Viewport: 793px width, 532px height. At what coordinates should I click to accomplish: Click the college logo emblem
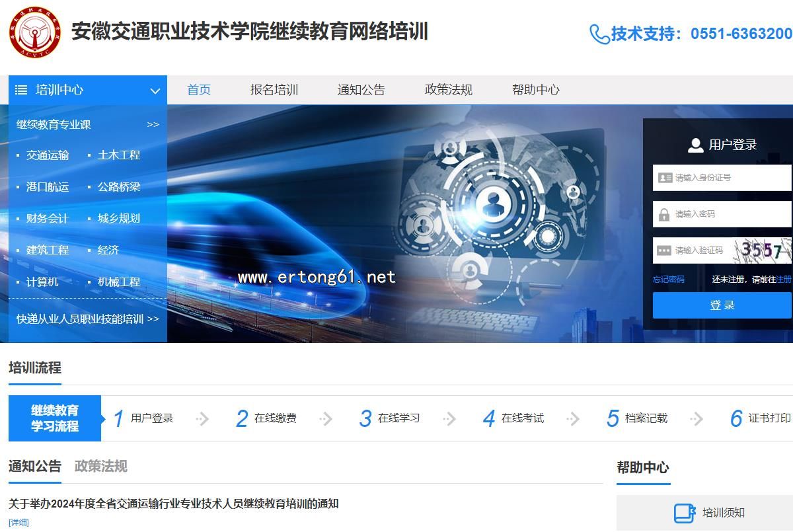pos(35,32)
